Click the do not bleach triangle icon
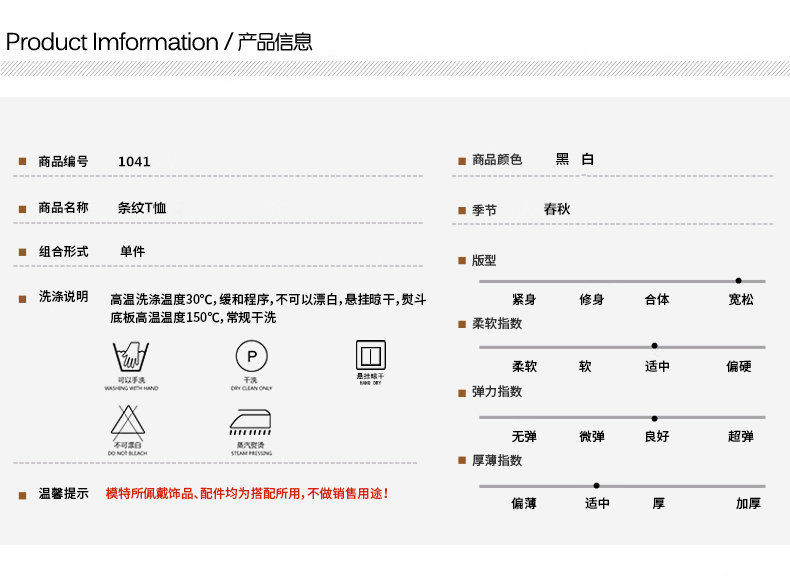Screen dimensions: 790x584 127,422
